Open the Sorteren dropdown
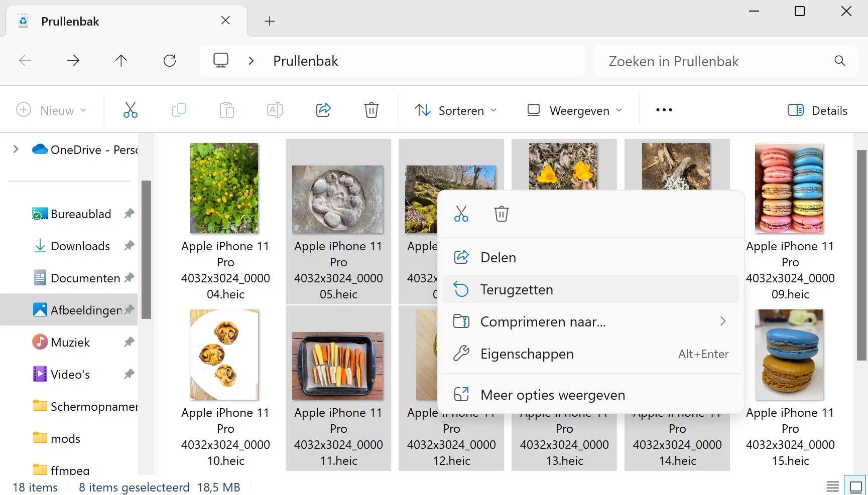The image size is (868, 495). 455,110
